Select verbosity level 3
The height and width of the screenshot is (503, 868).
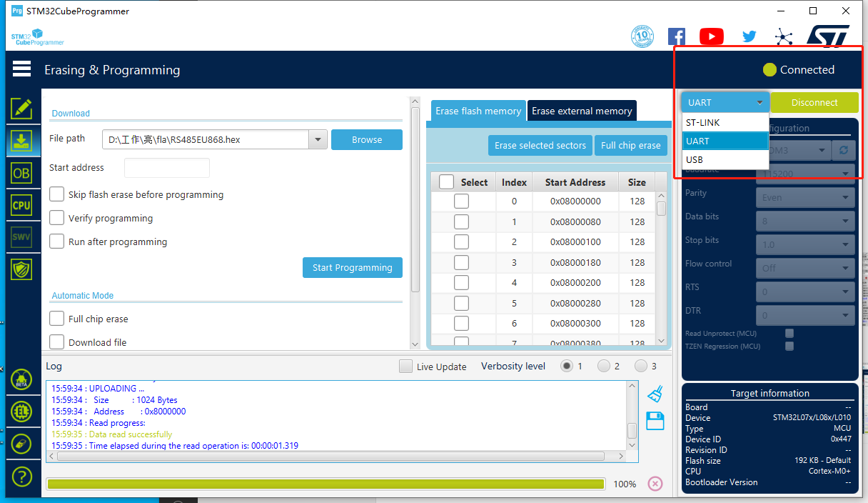641,366
